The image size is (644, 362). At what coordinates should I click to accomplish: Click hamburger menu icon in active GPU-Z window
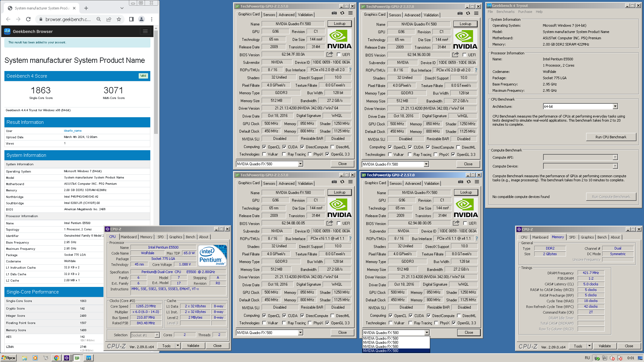tap(477, 182)
